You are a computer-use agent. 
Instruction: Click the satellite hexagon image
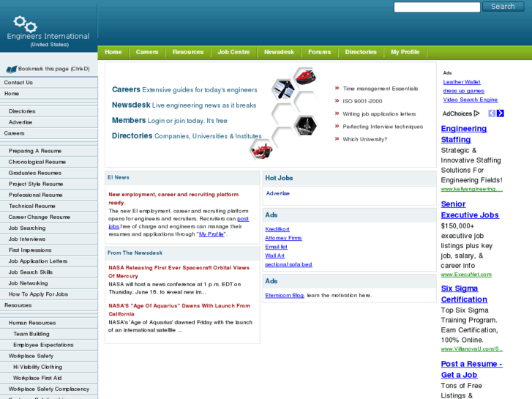coord(282,89)
